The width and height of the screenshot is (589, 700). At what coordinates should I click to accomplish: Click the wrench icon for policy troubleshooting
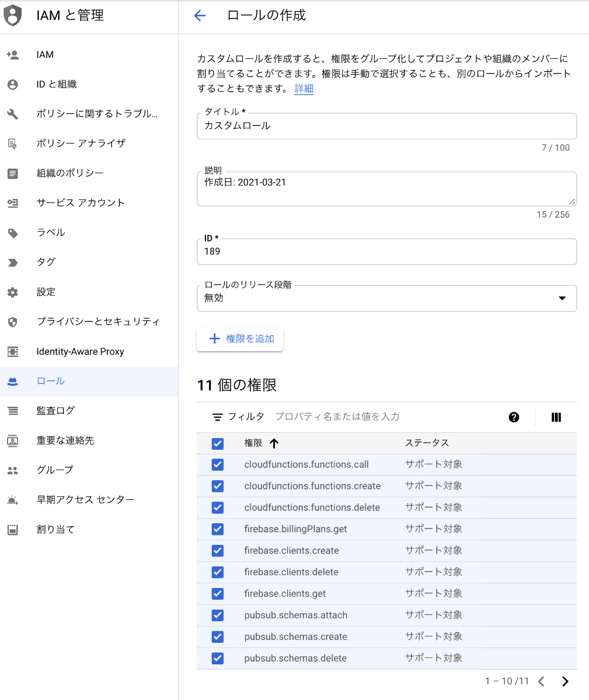tap(12, 114)
